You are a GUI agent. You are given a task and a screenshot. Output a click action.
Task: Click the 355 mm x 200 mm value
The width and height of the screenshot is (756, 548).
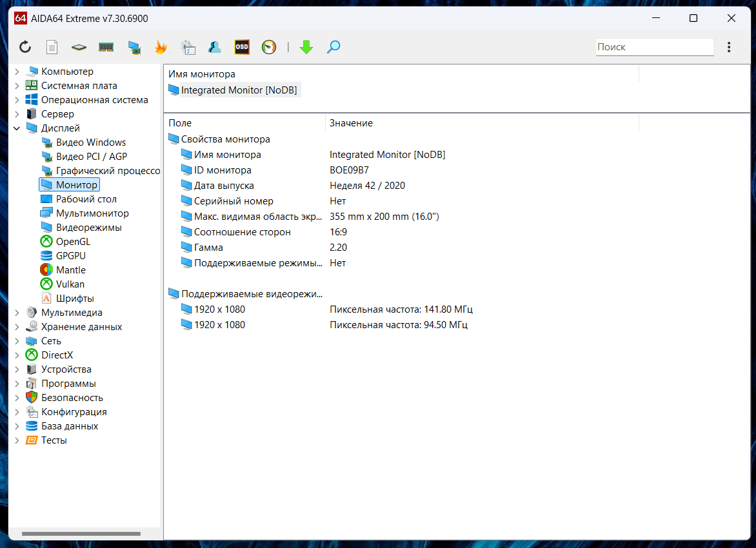(384, 217)
